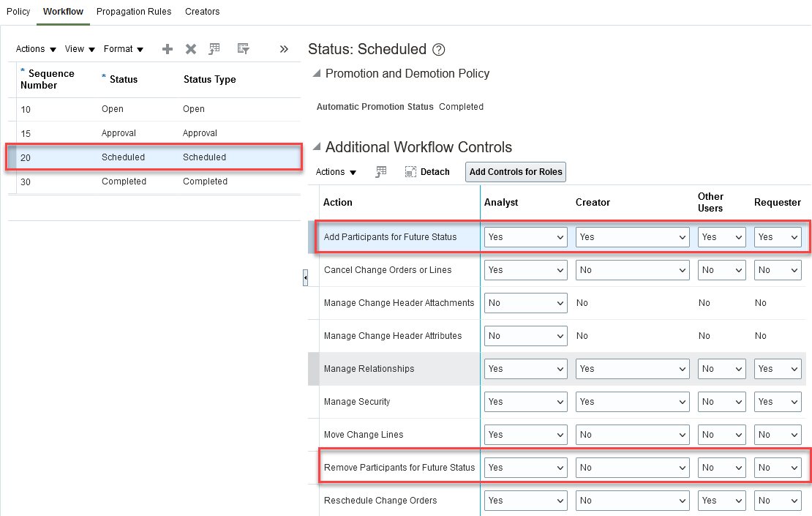Open Actions menu in workflow controls
This screenshot has height=516, width=812.
(x=336, y=172)
